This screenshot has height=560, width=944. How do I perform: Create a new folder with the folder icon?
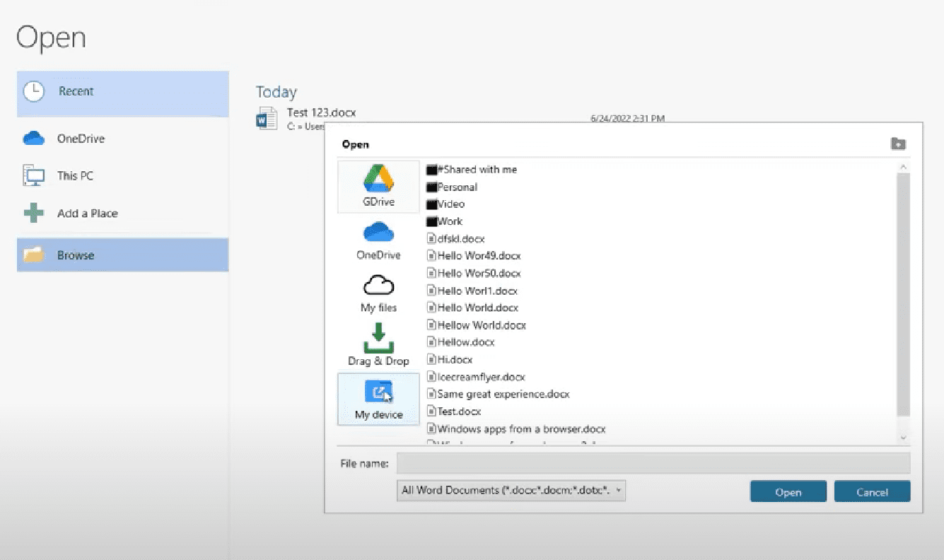click(x=898, y=144)
